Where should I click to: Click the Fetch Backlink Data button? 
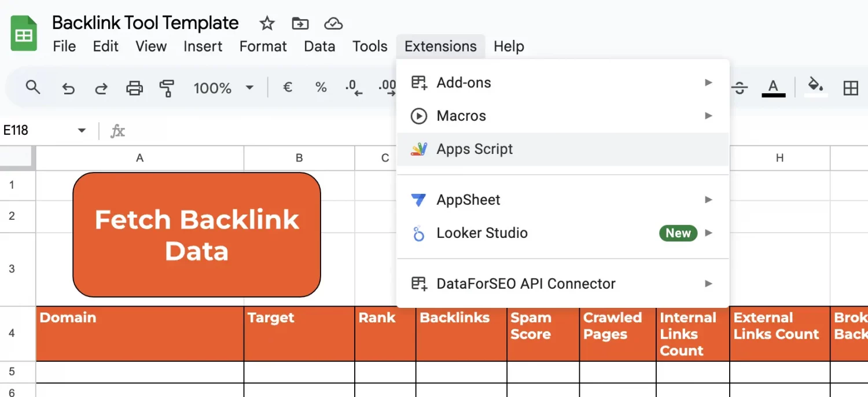[x=197, y=234]
